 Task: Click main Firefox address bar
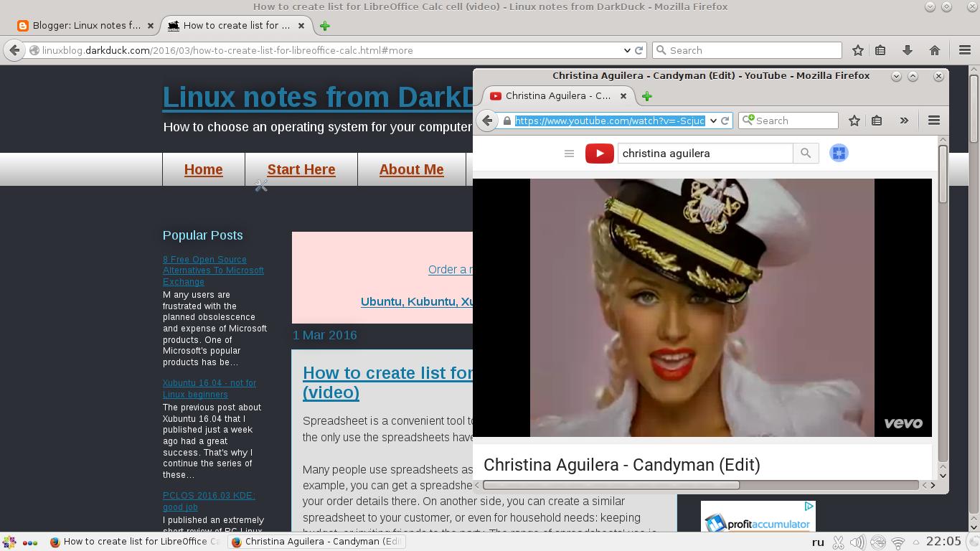tap(330, 50)
